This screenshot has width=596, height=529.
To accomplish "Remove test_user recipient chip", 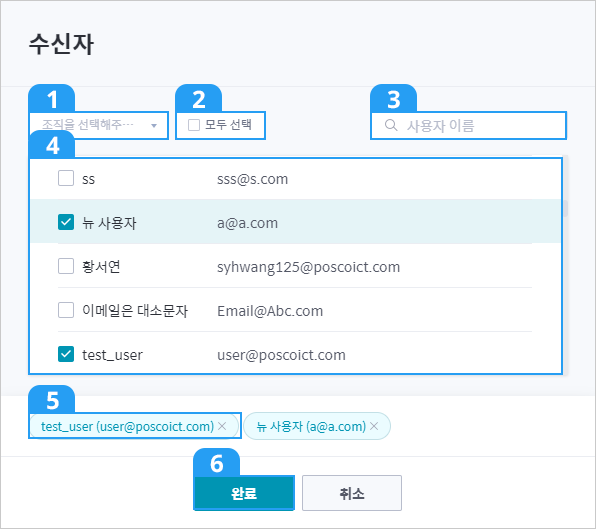I will [x=222, y=426].
